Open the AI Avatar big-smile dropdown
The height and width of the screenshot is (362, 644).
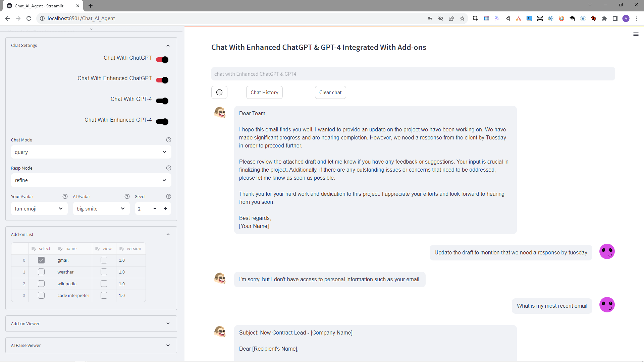101,208
